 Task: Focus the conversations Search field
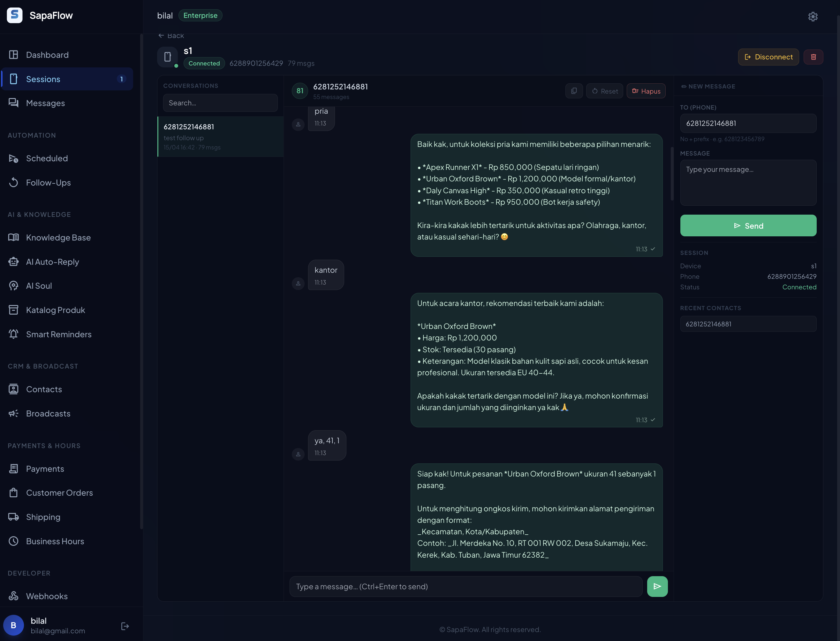(220, 103)
